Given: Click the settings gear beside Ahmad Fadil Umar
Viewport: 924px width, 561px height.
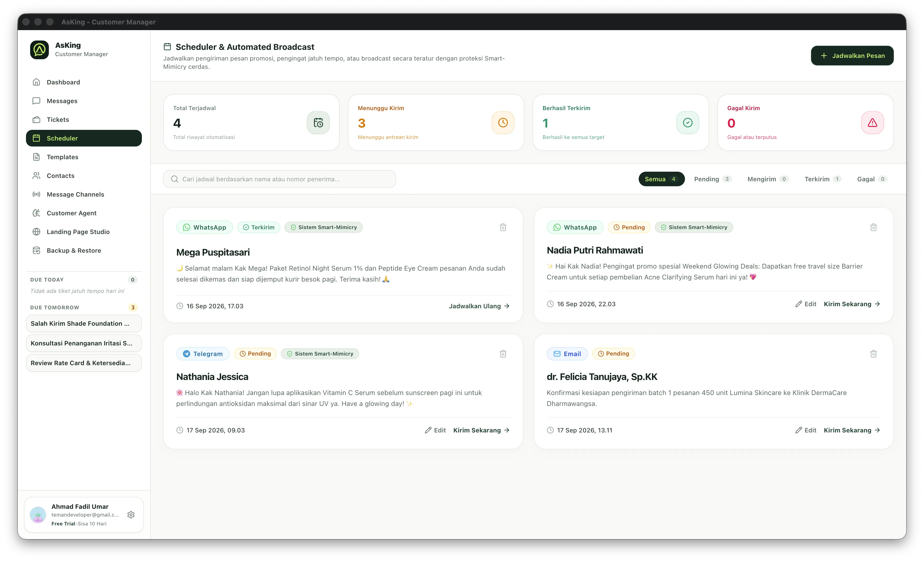Looking at the screenshot, I should (x=131, y=515).
